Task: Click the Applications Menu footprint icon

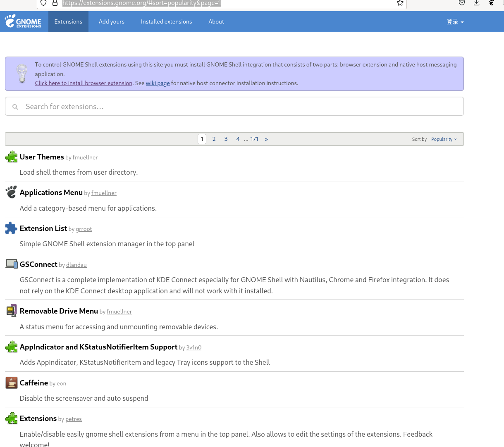Action: pos(12,192)
